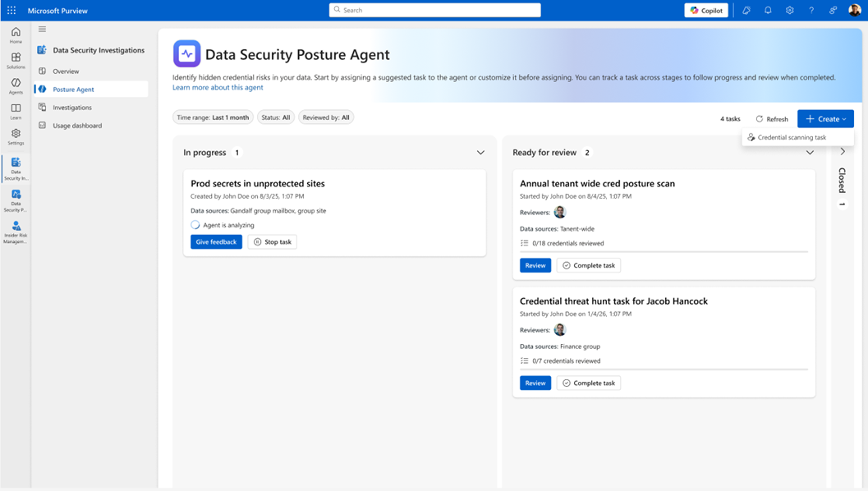Open Credential threat hunt task for Jacob Hancock
Viewport: 868px width, 491px height.
point(613,301)
